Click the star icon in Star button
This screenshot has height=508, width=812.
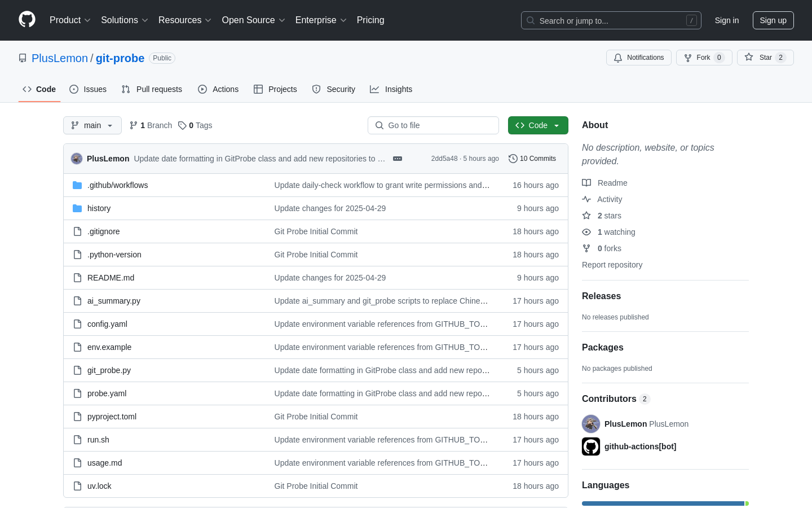(x=749, y=57)
